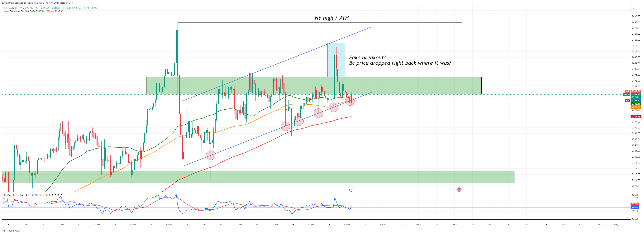Click the lightning bolt event marker icon
Viewport: 644px width, 234px height.
click(351, 190)
